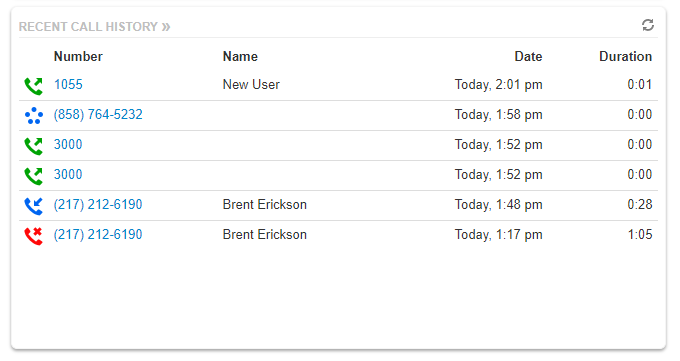Click the blue dots icon beside (858) 764-5232

[x=33, y=115]
